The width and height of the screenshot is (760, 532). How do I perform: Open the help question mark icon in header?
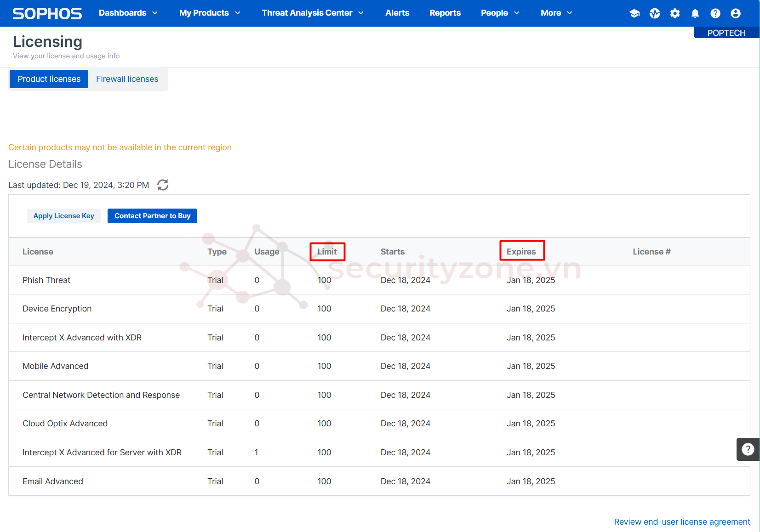[x=715, y=13]
